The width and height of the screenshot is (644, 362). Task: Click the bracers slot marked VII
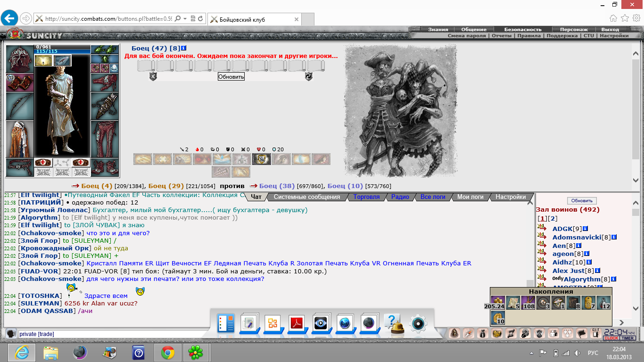click(x=19, y=82)
